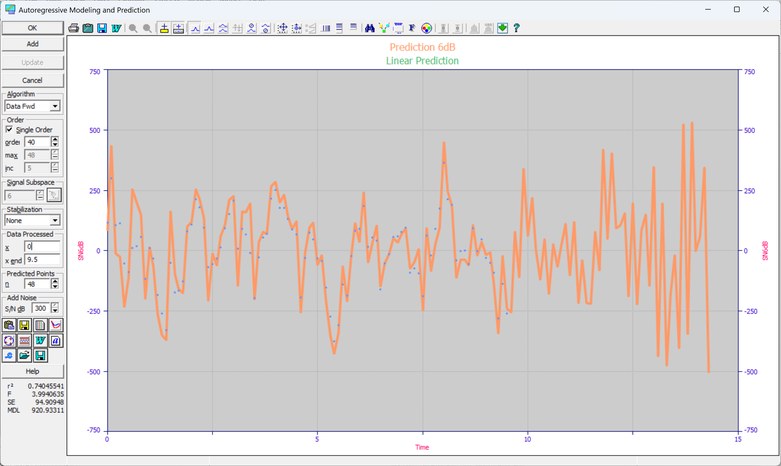781x466 pixels.
Task: Click the Add button
Action: [32, 44]
